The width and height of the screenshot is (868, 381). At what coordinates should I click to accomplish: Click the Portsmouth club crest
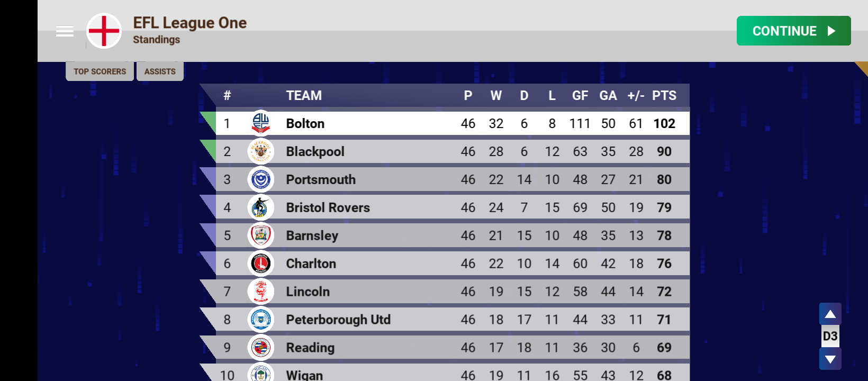260,179
